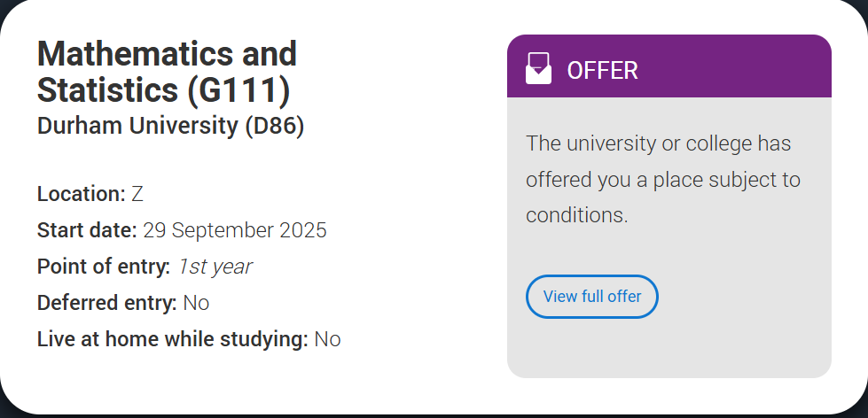Click Live at home while studying: No
Viewport: 868px width, 418px height.
189,339
